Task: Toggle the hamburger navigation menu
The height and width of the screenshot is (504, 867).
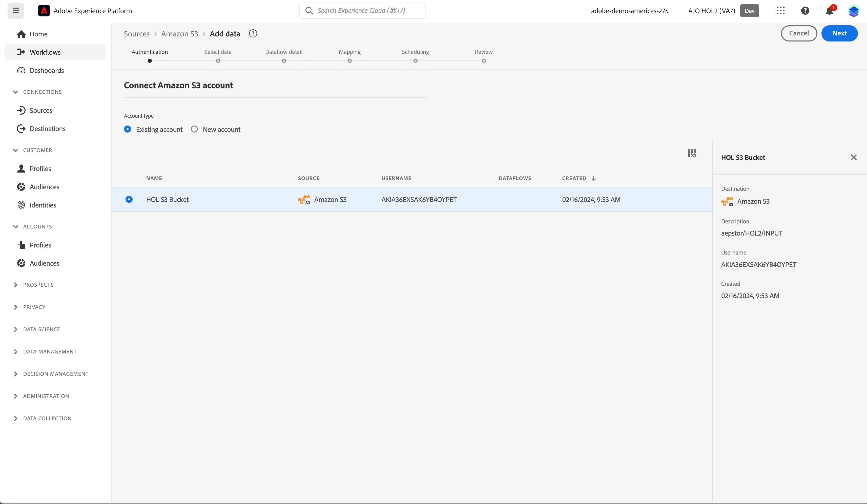Action: [15, 10]
